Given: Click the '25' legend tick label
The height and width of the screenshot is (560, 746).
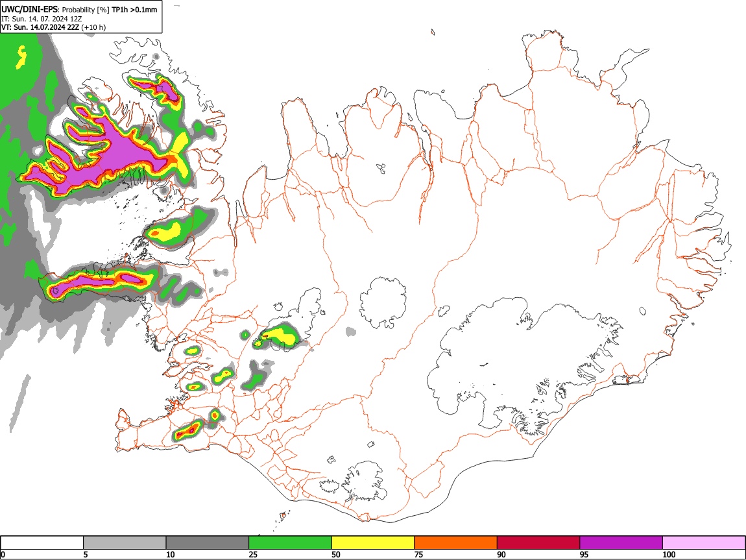Looking at the screenshot, I should pos(253,554).
